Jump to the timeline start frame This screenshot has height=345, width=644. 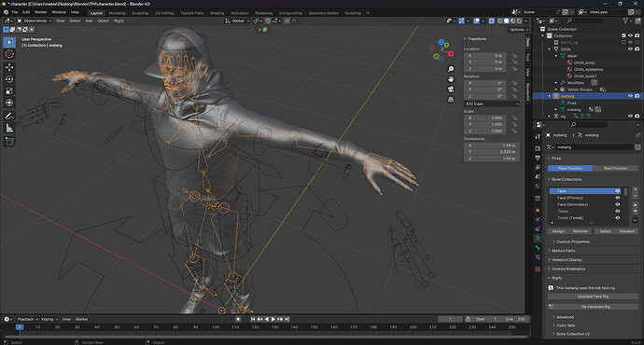(x=253, y=319)
